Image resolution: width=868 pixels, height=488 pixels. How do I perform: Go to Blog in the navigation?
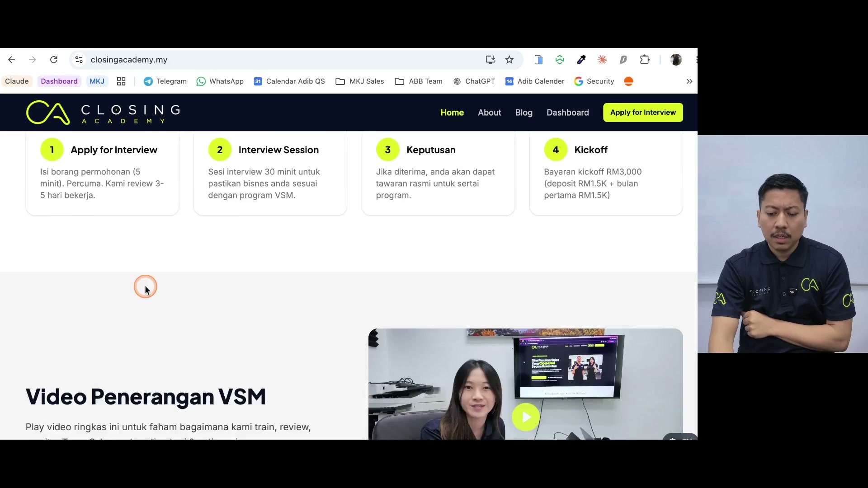tap(524, 113)
